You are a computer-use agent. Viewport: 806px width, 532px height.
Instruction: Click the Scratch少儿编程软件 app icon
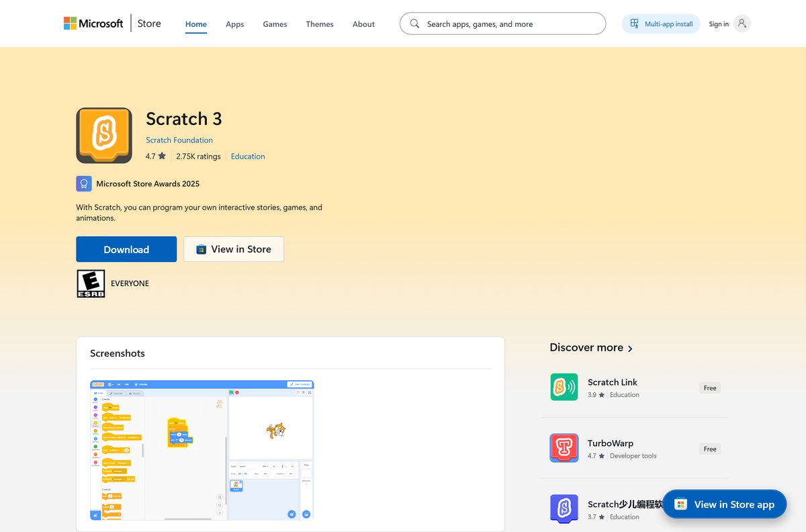click(x=564, y=509)
